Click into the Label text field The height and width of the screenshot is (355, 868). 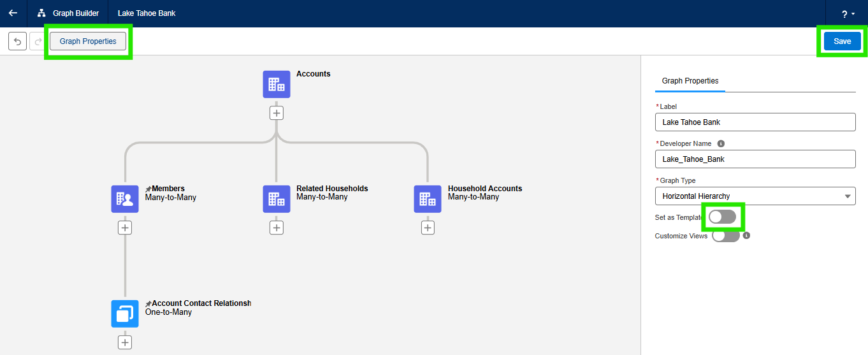pos(755,122)
